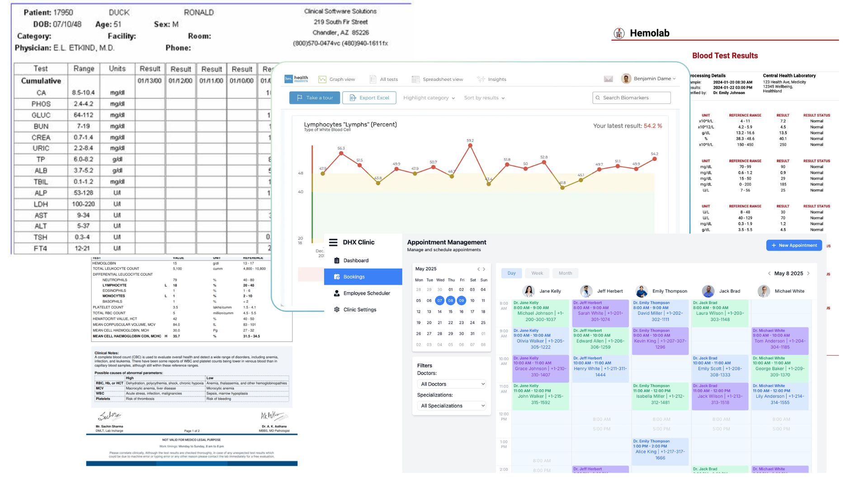Viewport: 868px width, 488px height.
Task: Click the Export Excel button
Action: [x=369, y=98]
